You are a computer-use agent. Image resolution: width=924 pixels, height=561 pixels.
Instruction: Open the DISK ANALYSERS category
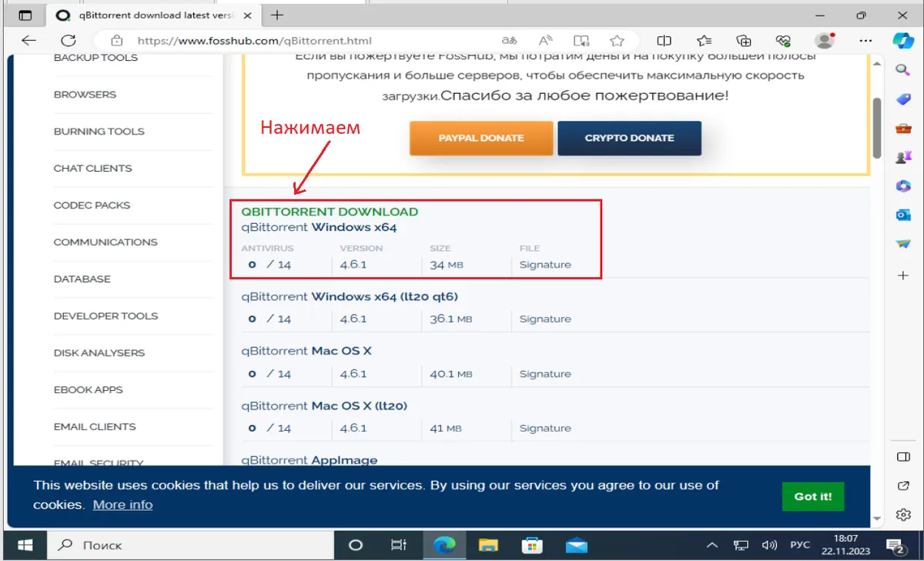click(99, 353)
